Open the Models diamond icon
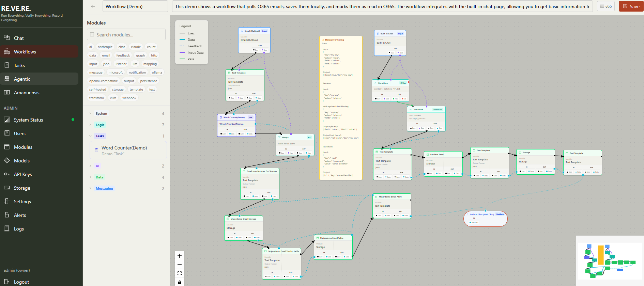The image size is (644, 286). (7, 160)
